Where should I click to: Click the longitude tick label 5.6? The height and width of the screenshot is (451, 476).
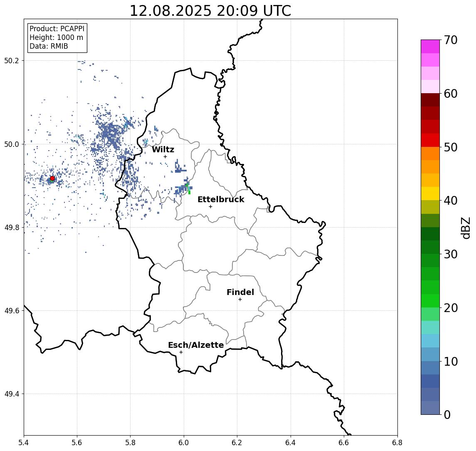(x=77, y=443)
